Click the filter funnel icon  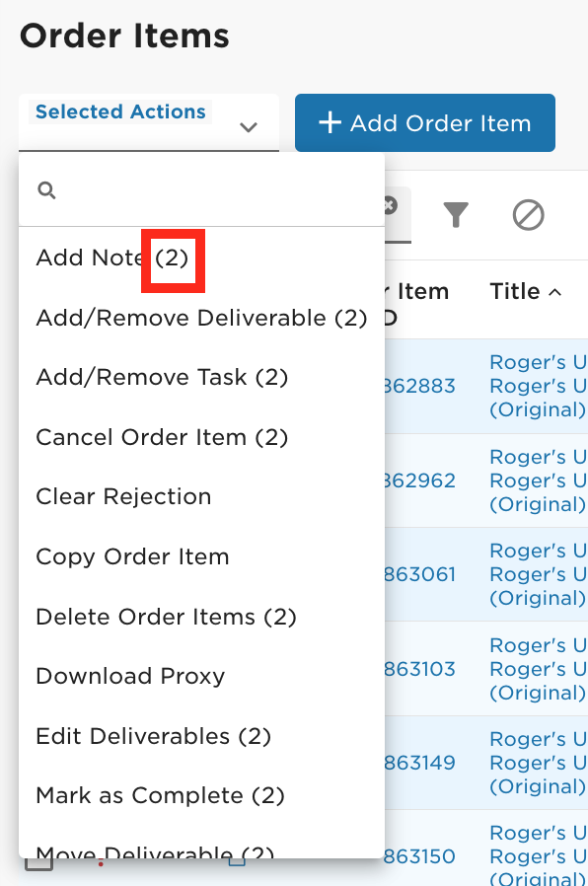pyautogui.click(x=456, y=215)
